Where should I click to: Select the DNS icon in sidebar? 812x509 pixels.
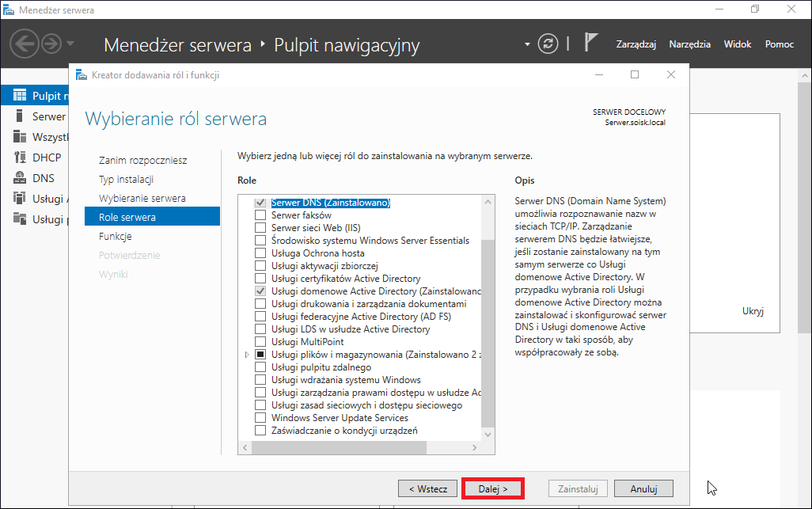tap(20, 177)
